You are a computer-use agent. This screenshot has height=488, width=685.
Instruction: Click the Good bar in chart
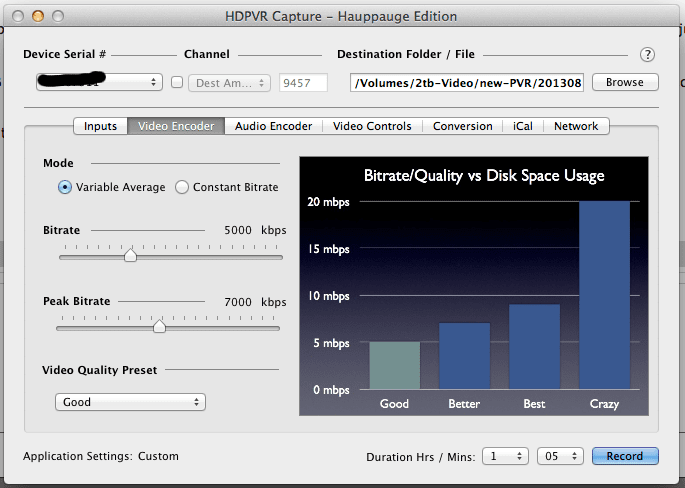point(394,365)
